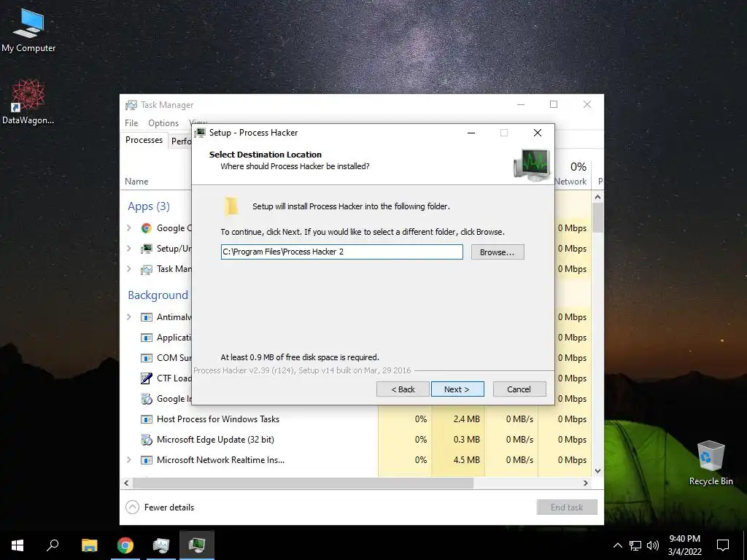747x560 pixels.
Task: Select the Host Process for Windows Tasks row
Action: [x=356, y=419]
